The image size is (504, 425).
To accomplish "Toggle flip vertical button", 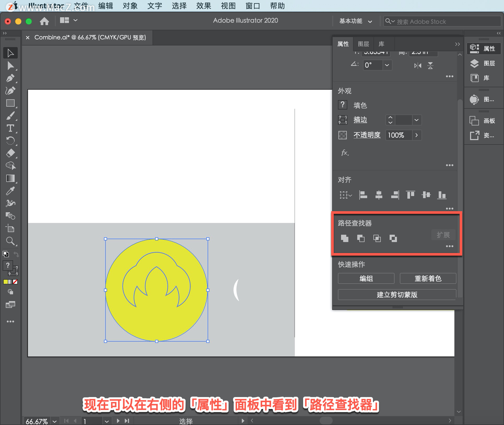I will [x=430, y=65].
